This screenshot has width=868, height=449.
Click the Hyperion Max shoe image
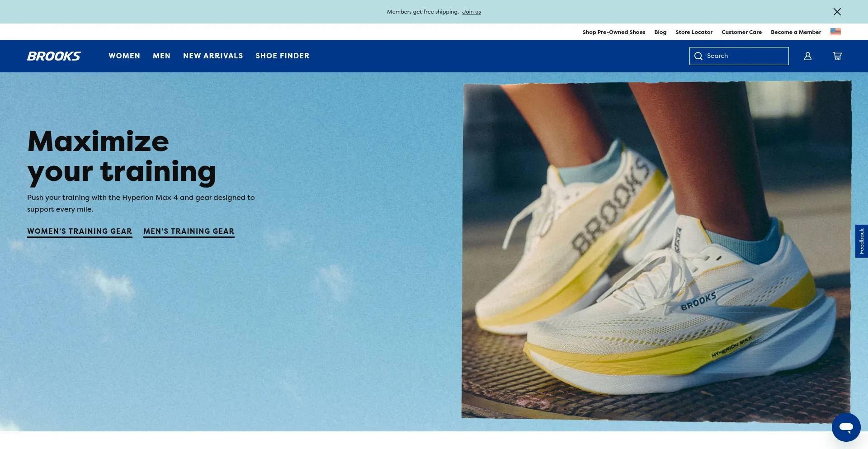pos(656,251)
